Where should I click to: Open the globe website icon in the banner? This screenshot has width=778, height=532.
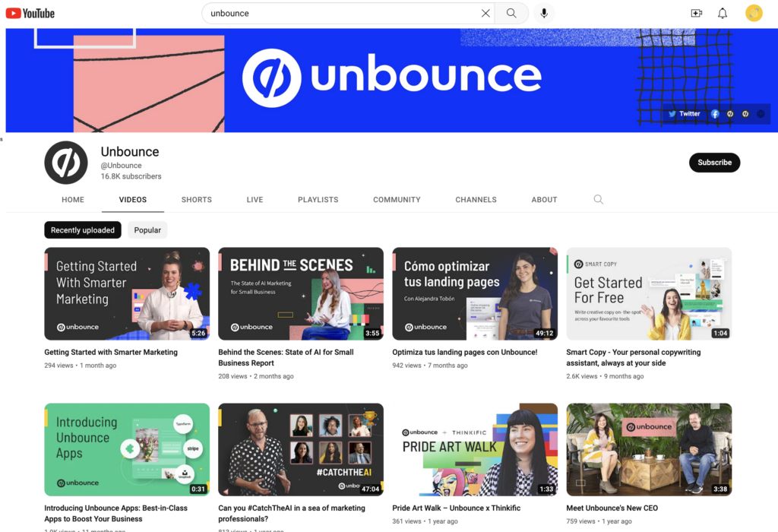[x=760, y=114]
